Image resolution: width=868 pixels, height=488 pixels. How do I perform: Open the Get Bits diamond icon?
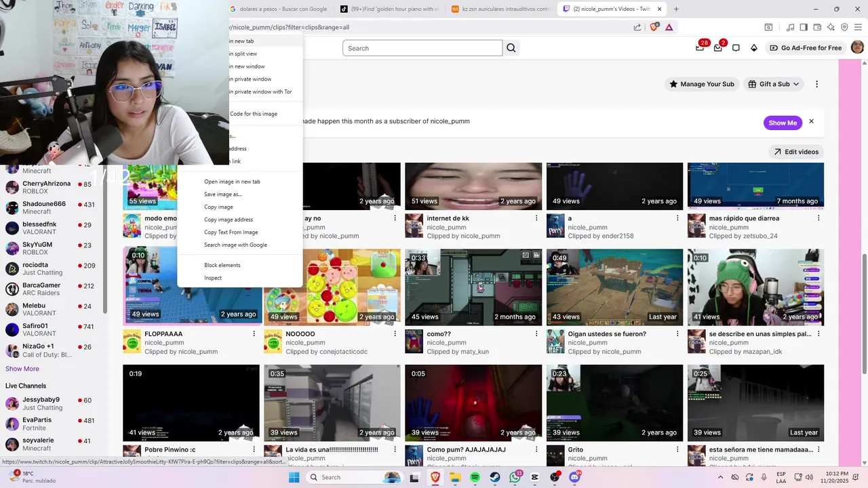click(x=753, y=47)
